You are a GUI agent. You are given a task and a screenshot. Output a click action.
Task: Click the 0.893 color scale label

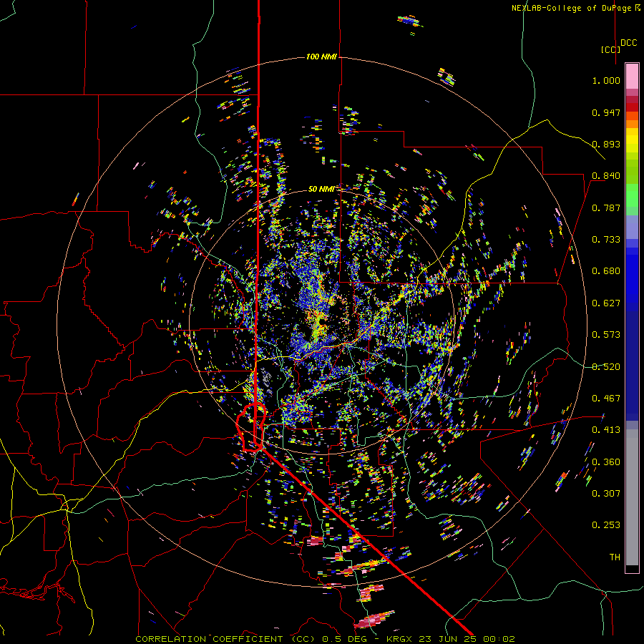606,144
